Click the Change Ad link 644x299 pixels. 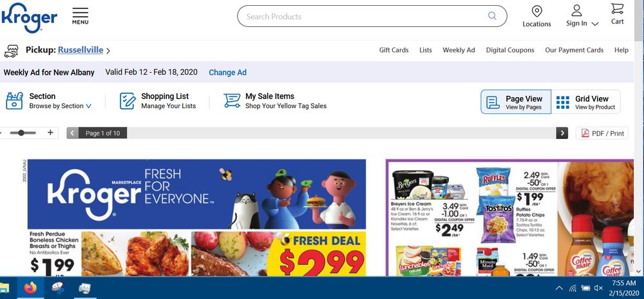pos(227,73)
